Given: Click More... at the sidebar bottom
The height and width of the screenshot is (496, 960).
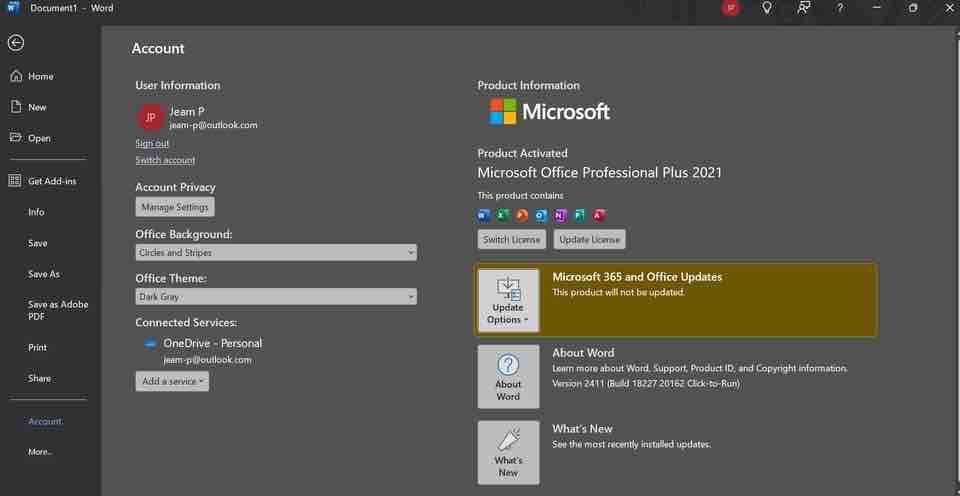Looking at the screenshot, I should (x=40, y=452).
